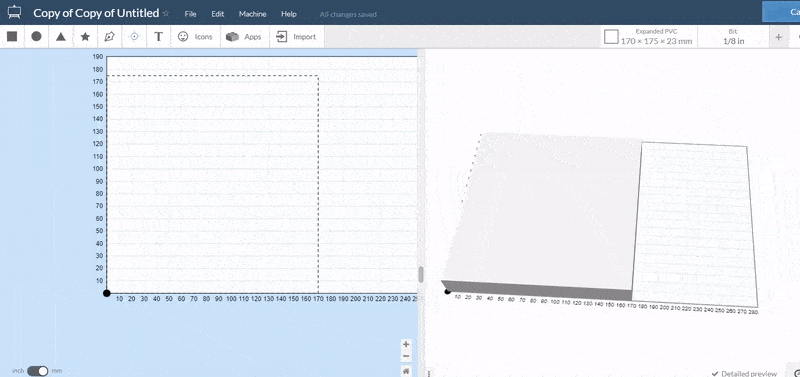800x377 pixels.
Task: Open the Expanded PVC material settings
Action: [x=648, y=37]
